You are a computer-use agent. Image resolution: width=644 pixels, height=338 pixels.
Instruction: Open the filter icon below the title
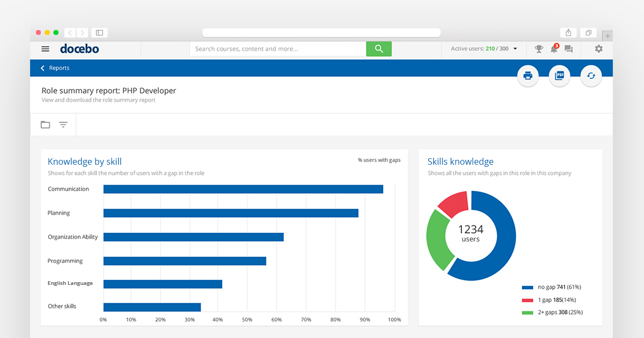[x=63, y=124]
